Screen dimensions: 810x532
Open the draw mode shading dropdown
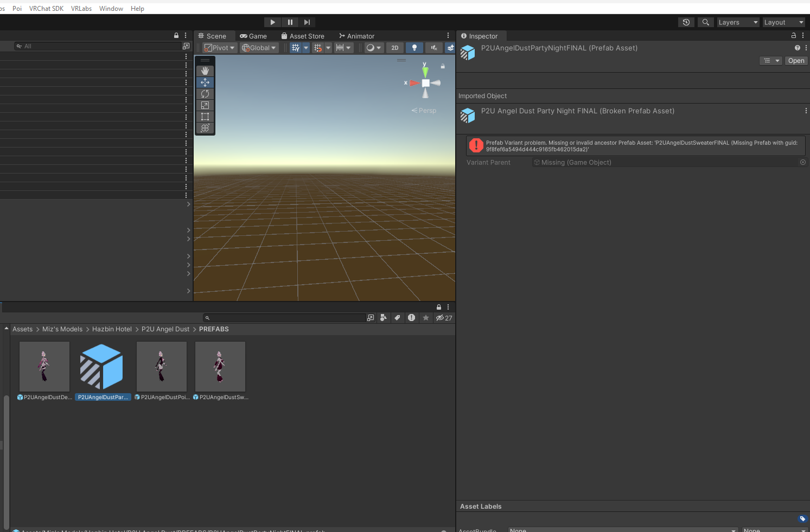(374, 48)
